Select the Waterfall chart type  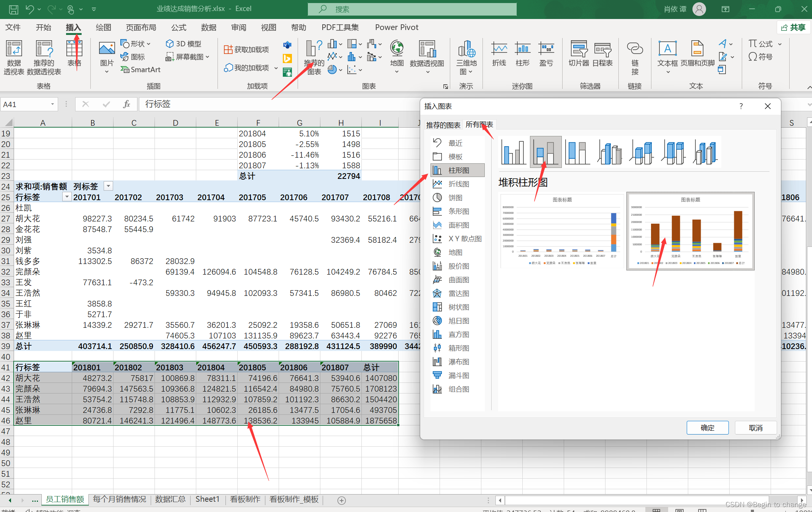[458, 362]
